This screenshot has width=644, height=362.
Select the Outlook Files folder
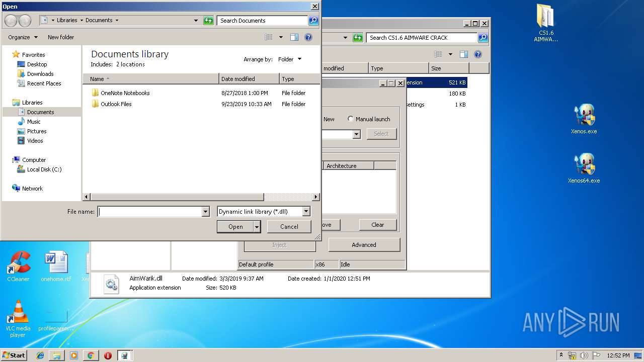(x=116, y=104)
